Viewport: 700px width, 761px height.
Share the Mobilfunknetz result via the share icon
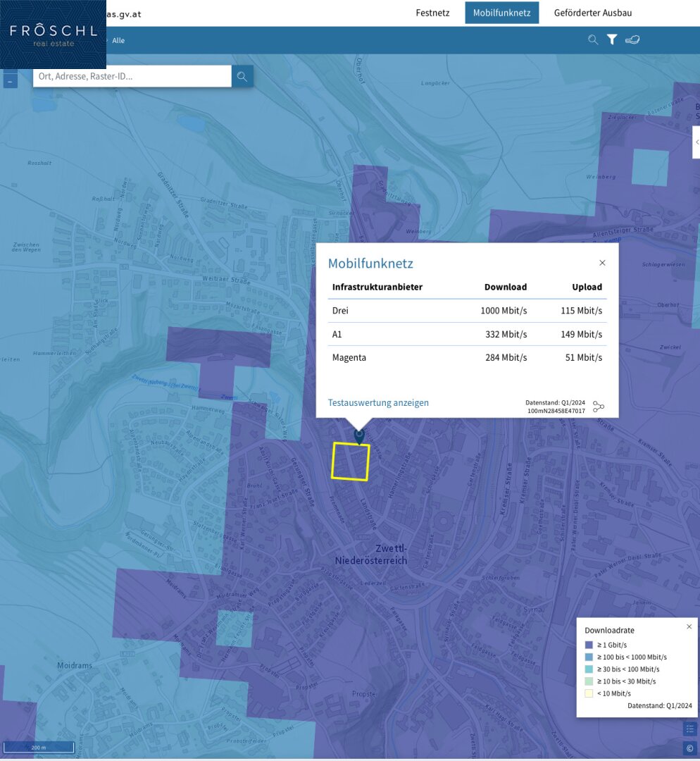[x=599, y=407]
